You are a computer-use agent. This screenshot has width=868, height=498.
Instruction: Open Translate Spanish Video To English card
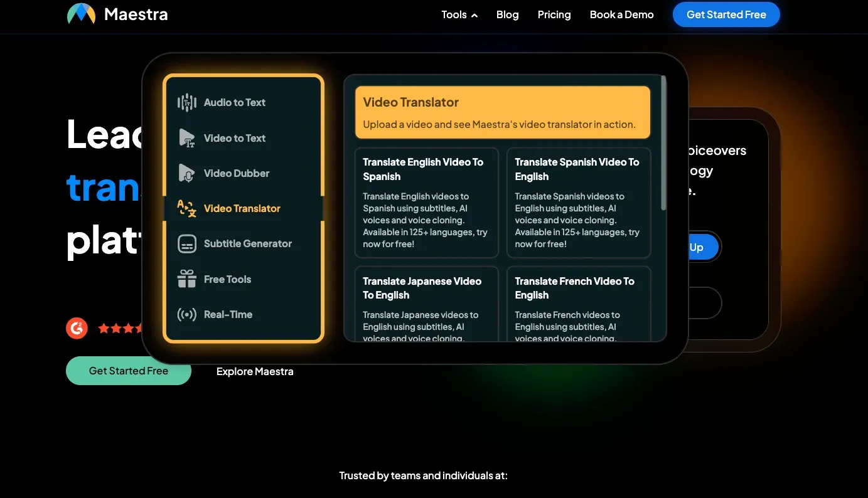point(579,203)
